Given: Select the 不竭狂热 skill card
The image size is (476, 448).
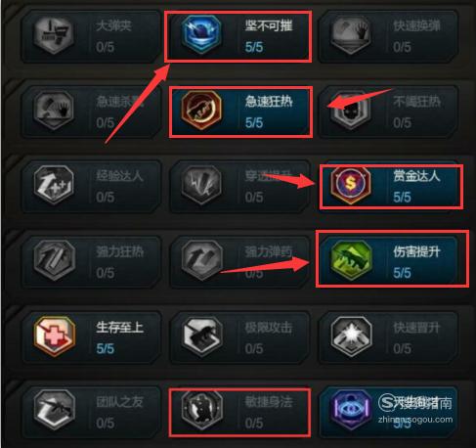Looking at the screenshot, I should (388, 112).
